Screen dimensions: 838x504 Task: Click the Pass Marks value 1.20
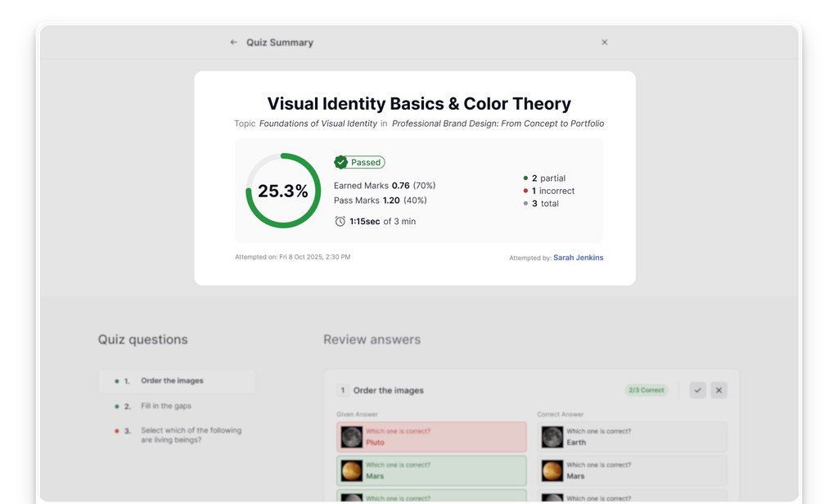click(391, 200)
